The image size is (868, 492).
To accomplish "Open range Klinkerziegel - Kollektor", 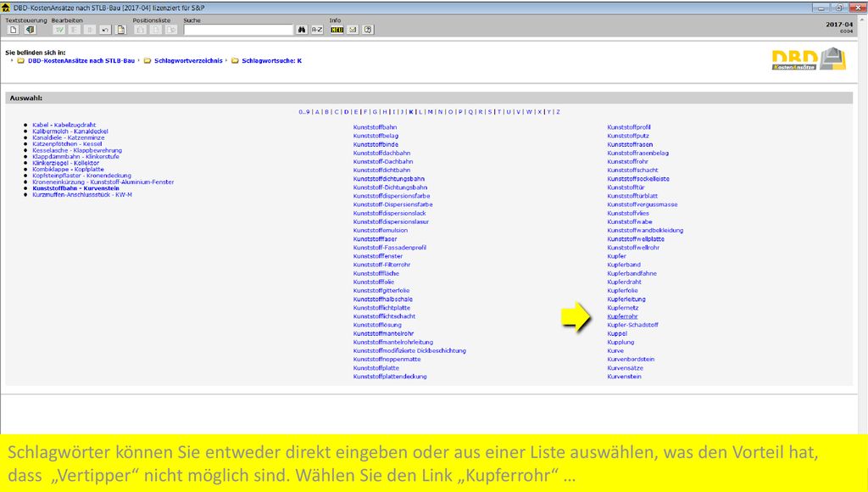I will point(66,164).
